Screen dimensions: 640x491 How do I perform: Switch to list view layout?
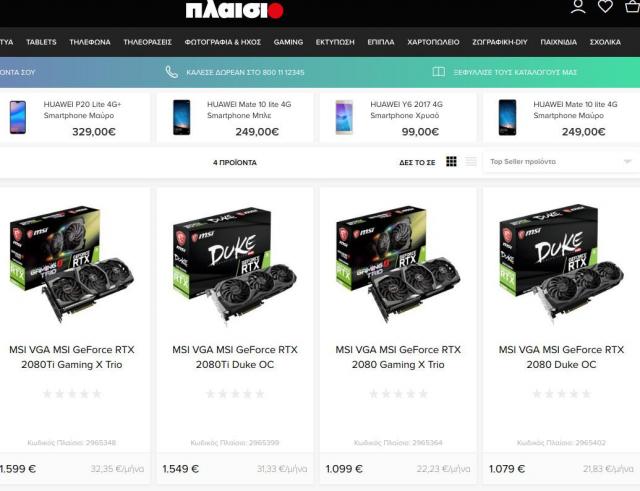point(471,162)
